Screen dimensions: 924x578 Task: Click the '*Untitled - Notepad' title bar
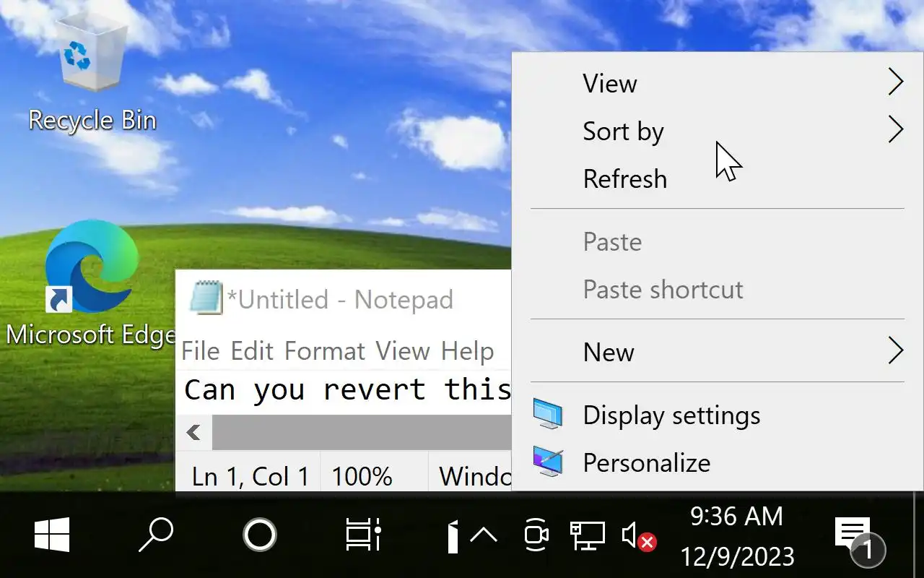[340, 299]
